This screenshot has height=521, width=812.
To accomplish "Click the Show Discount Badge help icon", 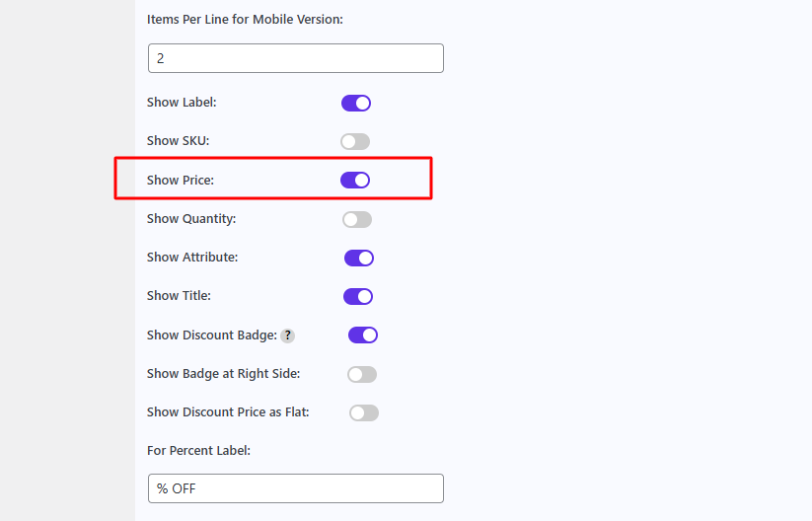I will click(287, 335).
